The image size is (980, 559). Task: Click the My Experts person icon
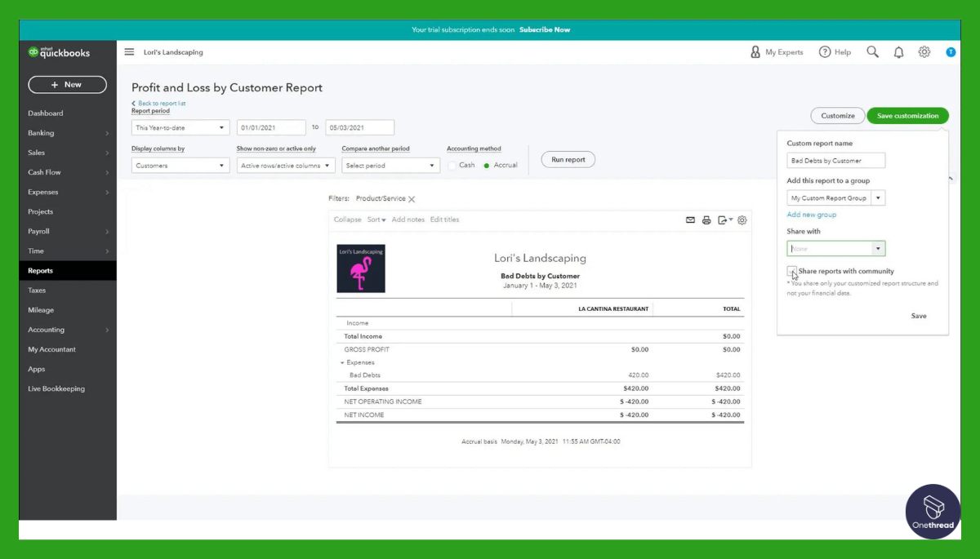click(755, 51)
